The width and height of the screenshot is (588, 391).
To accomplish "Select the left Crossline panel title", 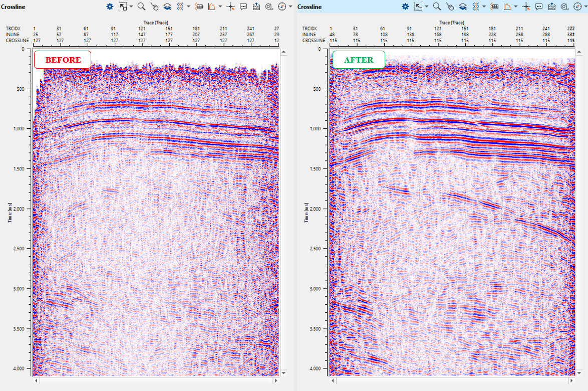I will (13, 7).
